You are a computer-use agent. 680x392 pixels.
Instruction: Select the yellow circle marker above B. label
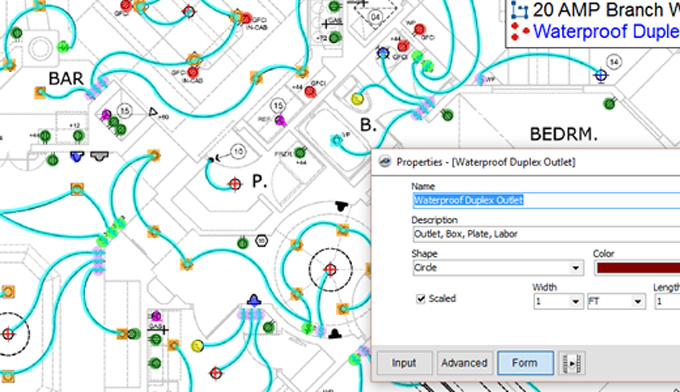click(x=357, y=99)
